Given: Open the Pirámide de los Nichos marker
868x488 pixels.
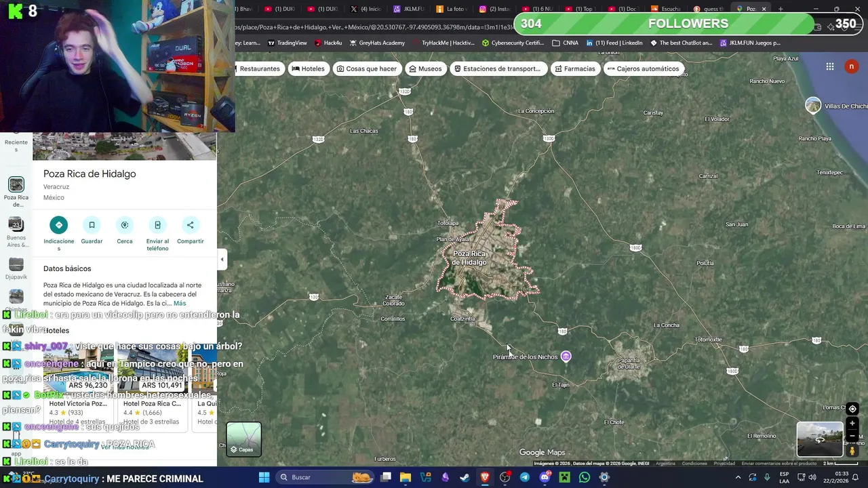Looking at the screenshot, I should point(566,357).
